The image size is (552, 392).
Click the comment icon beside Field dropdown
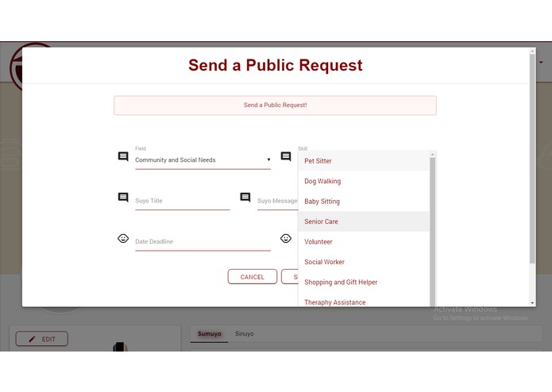[123, 156]
